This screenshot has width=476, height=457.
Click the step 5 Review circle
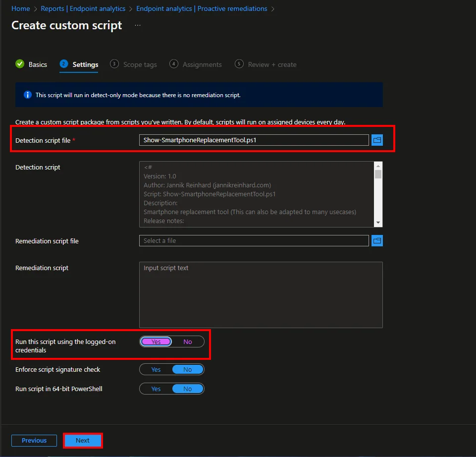[x=239, y=64]
